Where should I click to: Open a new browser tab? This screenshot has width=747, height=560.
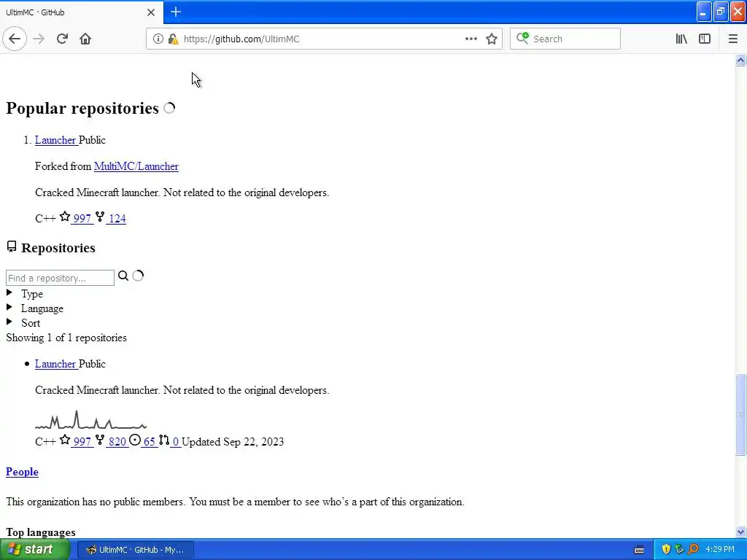(176, 12)
